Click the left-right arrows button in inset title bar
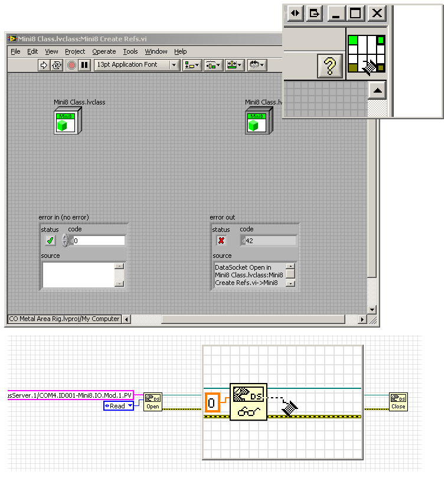Image resolution: width=448 pixels, height=478 pixels. pyautogui.click(x=295, y=13)
